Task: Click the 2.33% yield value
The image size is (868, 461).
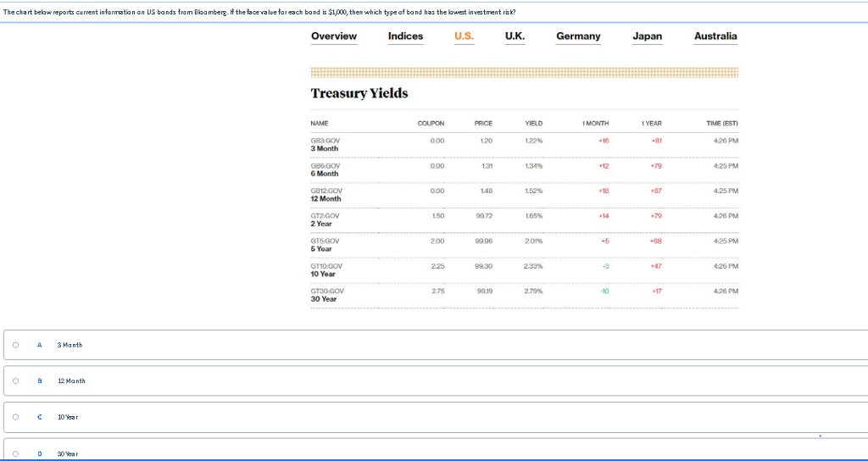Action: (533, 266)
